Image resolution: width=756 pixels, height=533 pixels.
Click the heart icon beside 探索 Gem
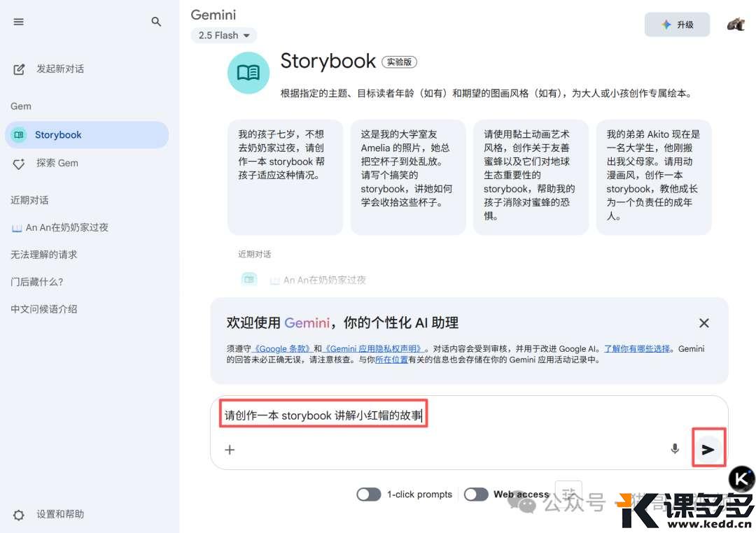(x=19, y=164)
